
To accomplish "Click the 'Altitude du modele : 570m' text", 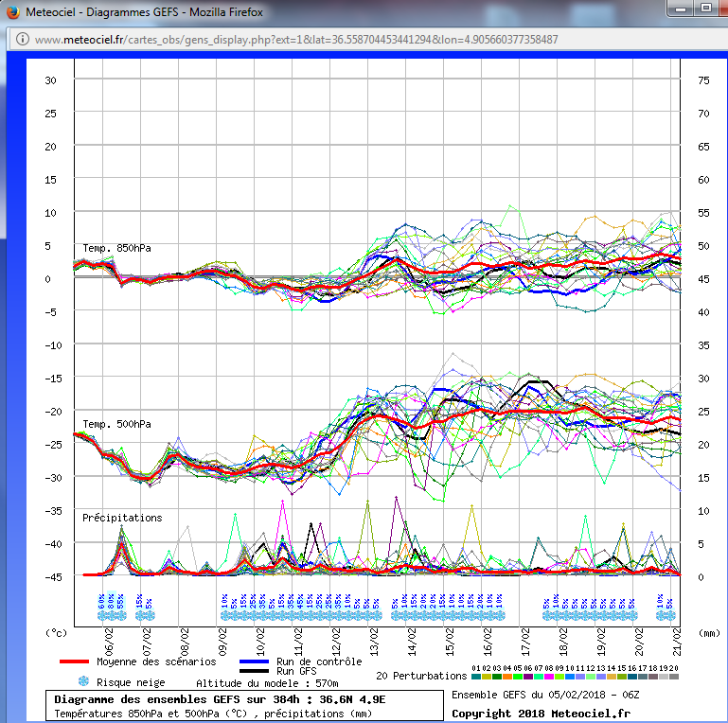I will [267, 683].
